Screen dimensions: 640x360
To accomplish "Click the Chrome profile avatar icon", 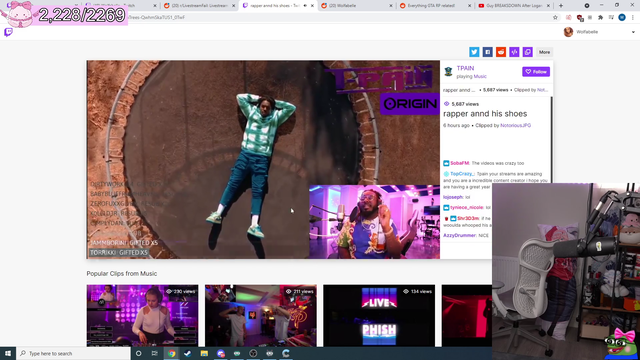I will click(622, 18).
